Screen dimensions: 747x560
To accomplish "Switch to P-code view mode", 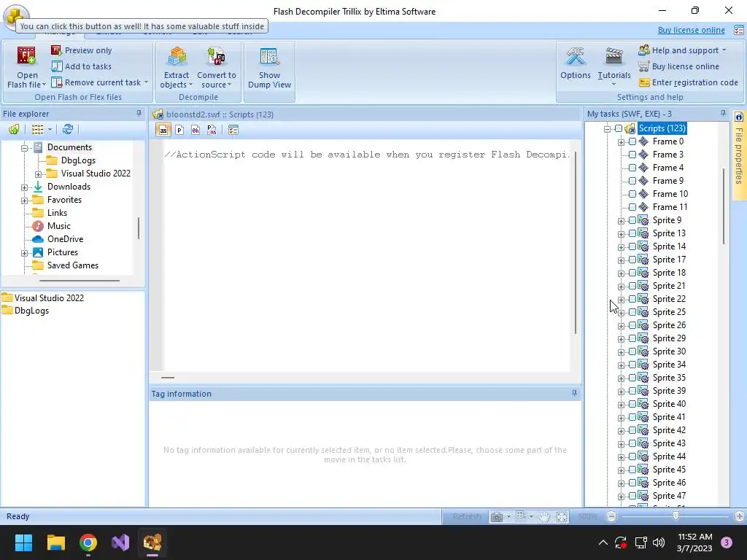I will click(x=179, y=130).
